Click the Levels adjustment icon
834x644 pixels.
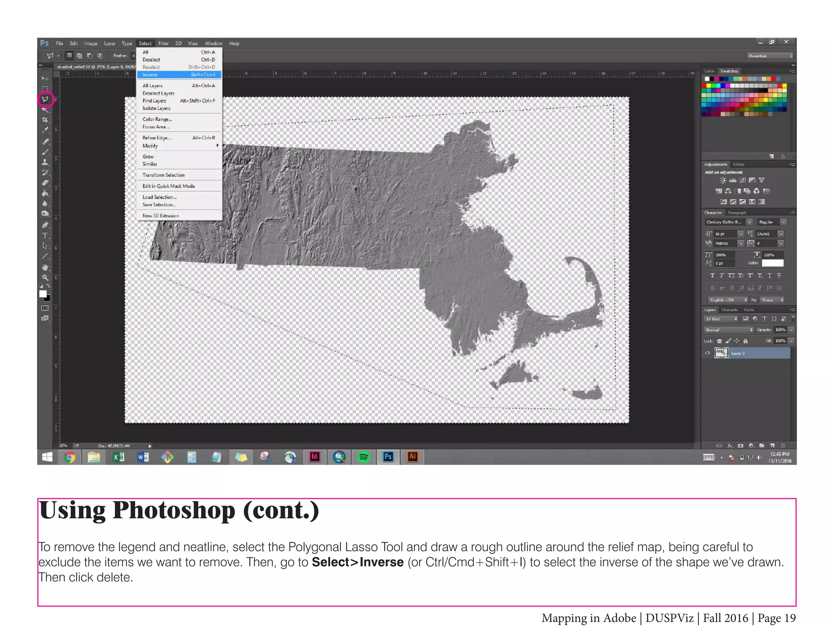click(x=733, y=180)
